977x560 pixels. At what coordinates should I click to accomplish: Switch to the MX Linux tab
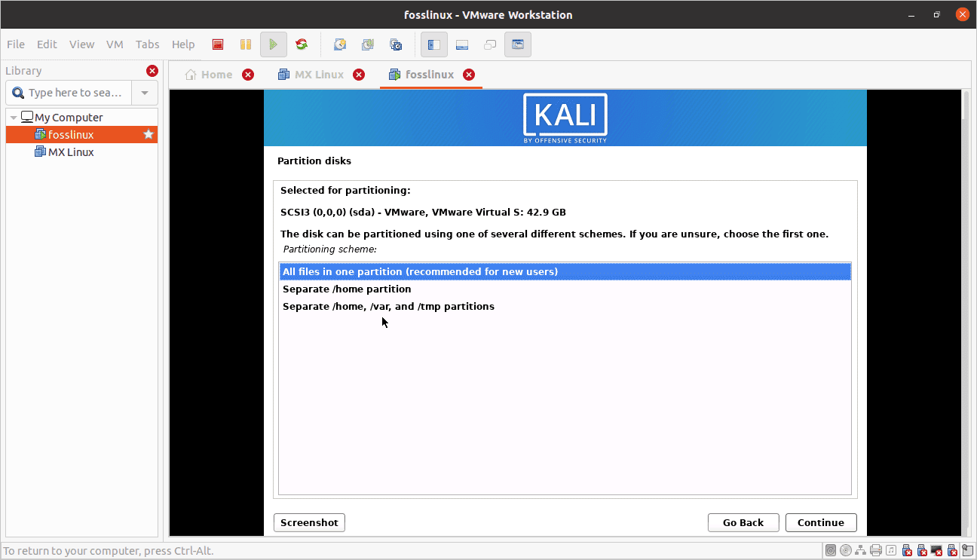click(311, 75)
